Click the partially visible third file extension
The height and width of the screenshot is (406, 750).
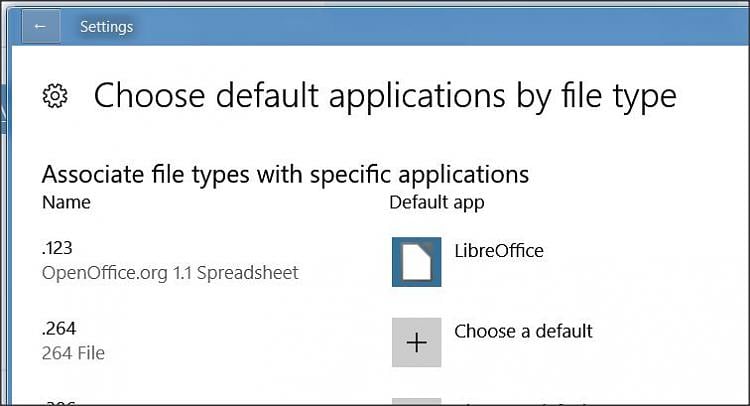tap(58, 403)
